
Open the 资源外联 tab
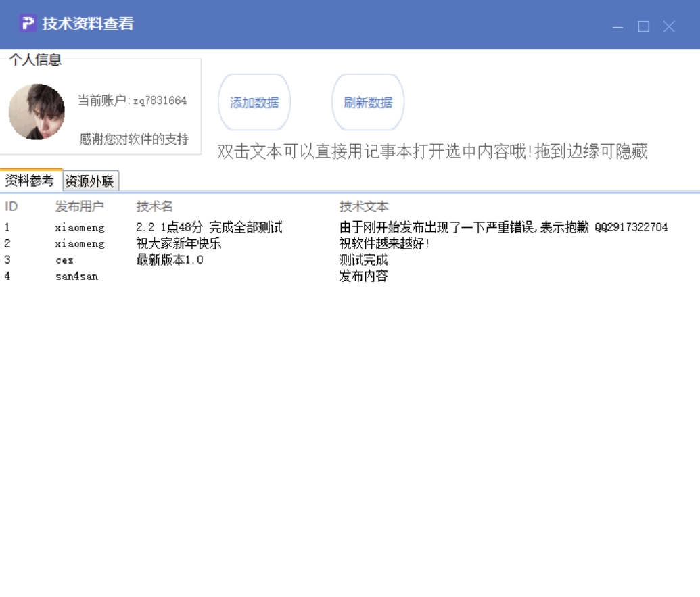tap(90, 181)
